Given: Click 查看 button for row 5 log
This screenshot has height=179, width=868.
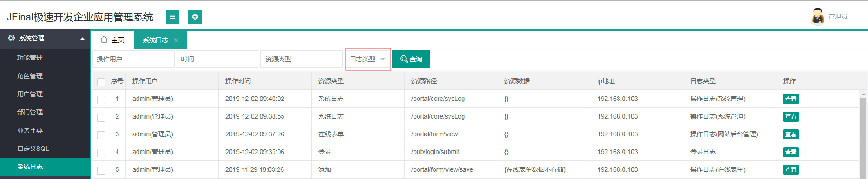Looking at the screenshot, I should pyautogui.click(x=790, y=170).
